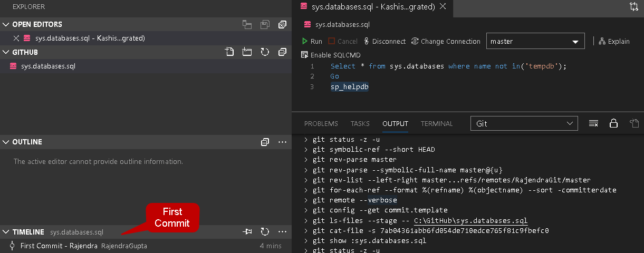This screenshot has height=253, width=644.
Task: Click the EXPLORER panel title
Action: pos(28,7)
